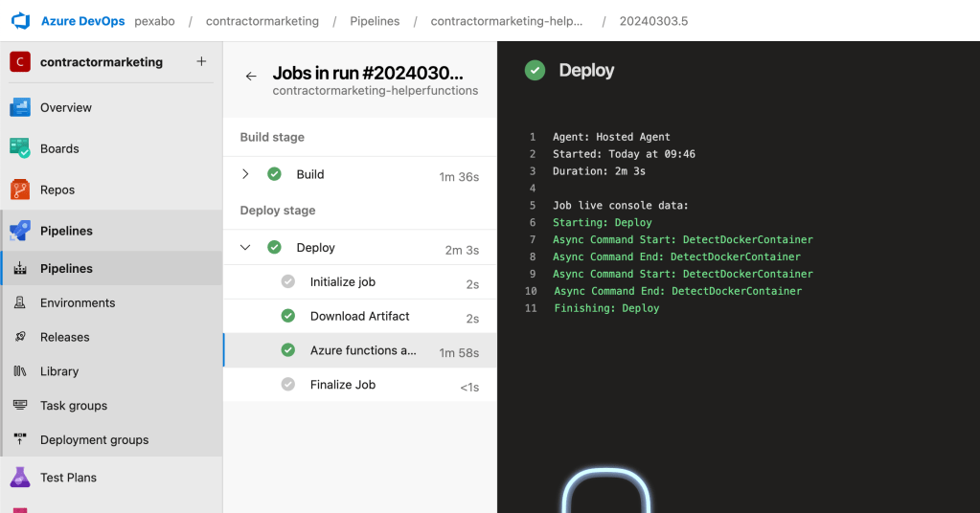Click the Azure functions step success icon
This screenshot has width=980, height=513.
[288, 350]
